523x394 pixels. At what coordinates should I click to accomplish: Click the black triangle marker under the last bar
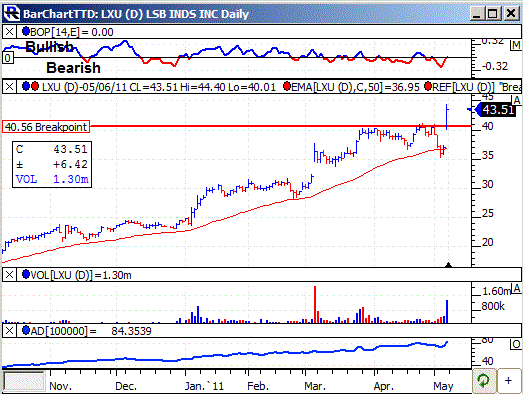tap(448, 265)
